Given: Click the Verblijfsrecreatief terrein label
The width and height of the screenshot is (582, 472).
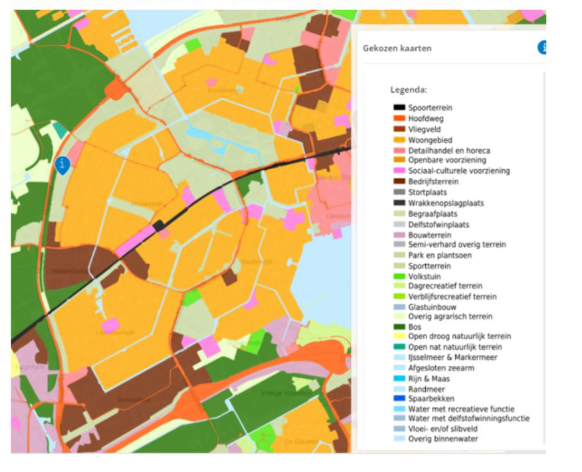Looking at the screenshot, I should (x=452, y=296).
